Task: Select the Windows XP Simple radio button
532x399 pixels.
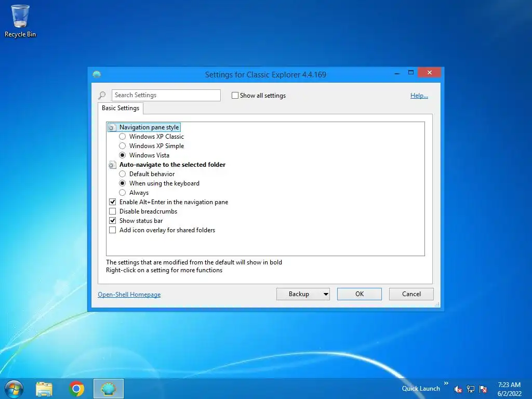Action: pyautogui.click(x=123, y=146)
